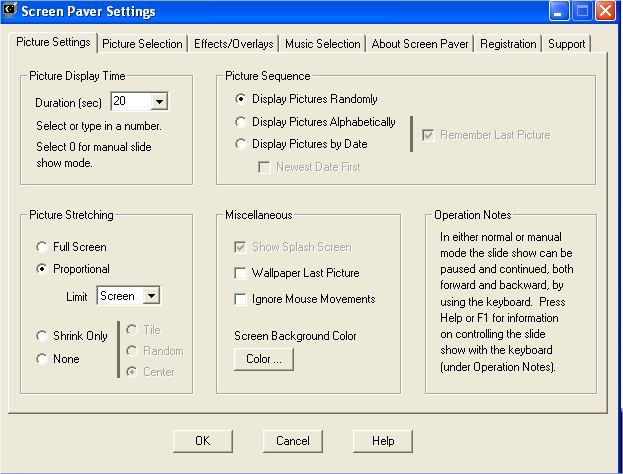The image size is (623, 474).
Task: Select Display Pictures by Date
Action: click(x=301, y=144)
